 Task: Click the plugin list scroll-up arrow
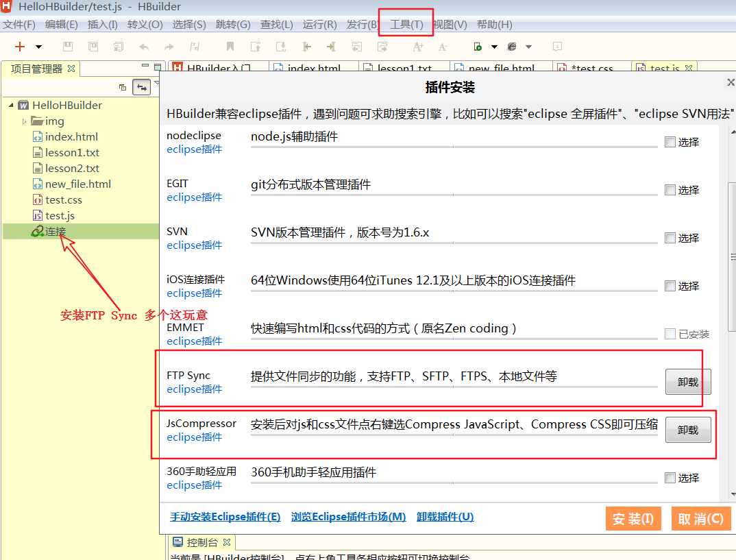coord(733,132)
